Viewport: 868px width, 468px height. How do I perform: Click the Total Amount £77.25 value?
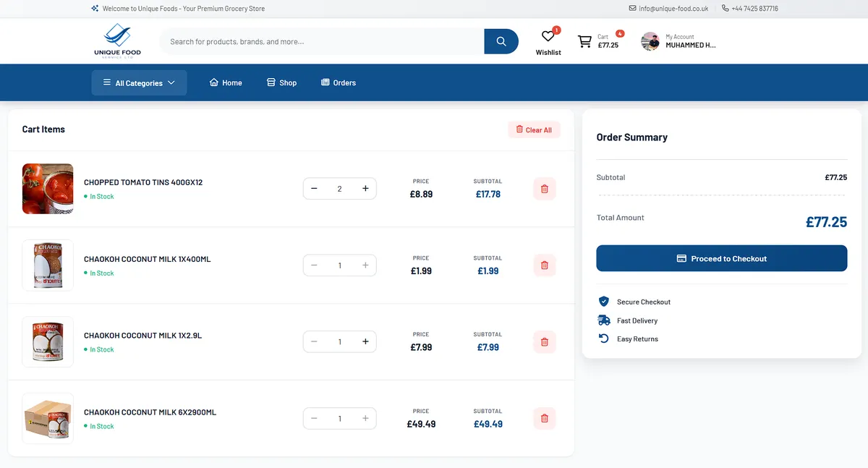pos(826,222)
